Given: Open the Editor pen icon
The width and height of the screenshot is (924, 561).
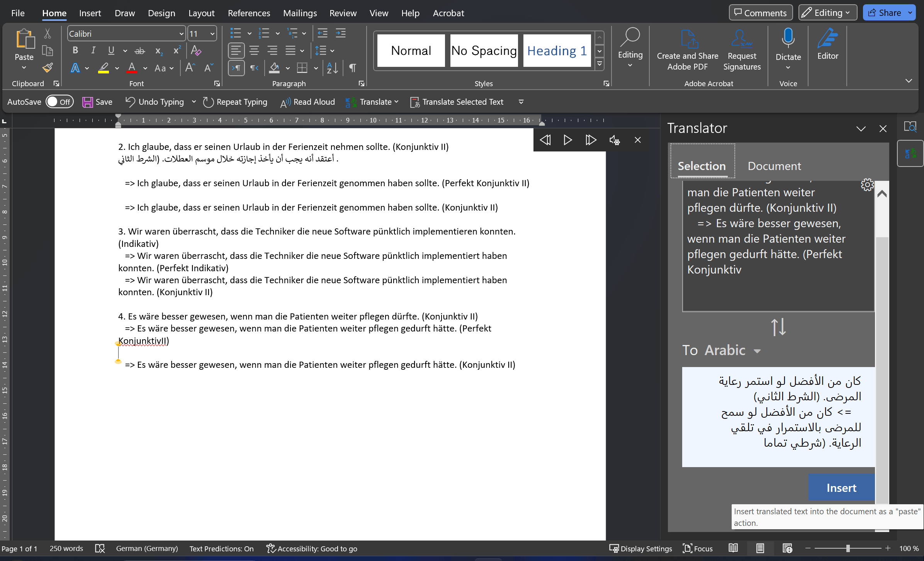Looking at the screenshot, I should point(828,39).
